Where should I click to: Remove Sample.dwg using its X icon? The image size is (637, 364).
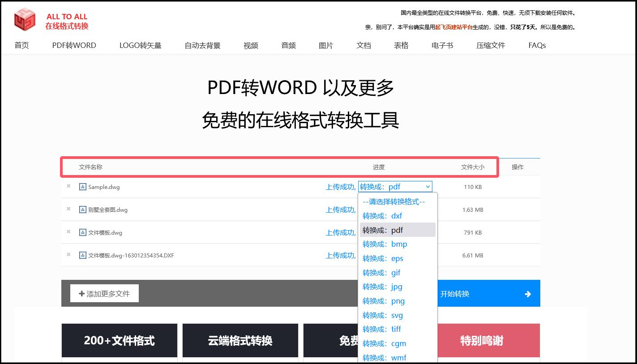[x=68, y=186]
